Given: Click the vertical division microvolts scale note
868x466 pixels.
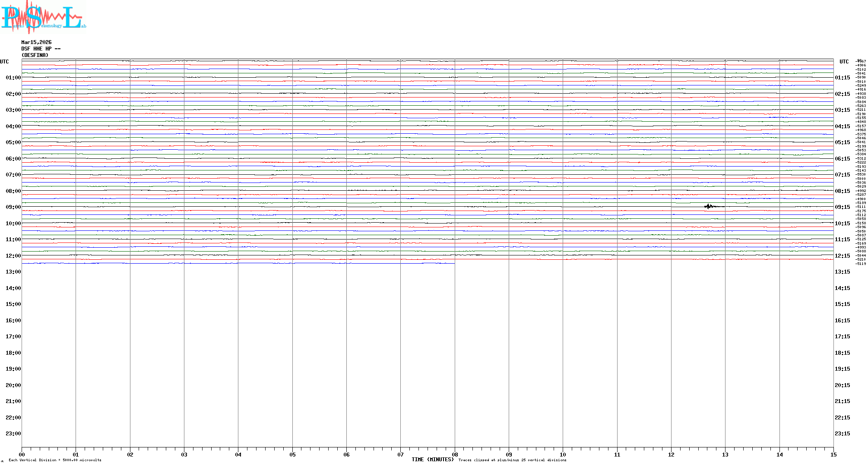Looking at the screenshot, I should pyautogui.click(x=55, y=460).
